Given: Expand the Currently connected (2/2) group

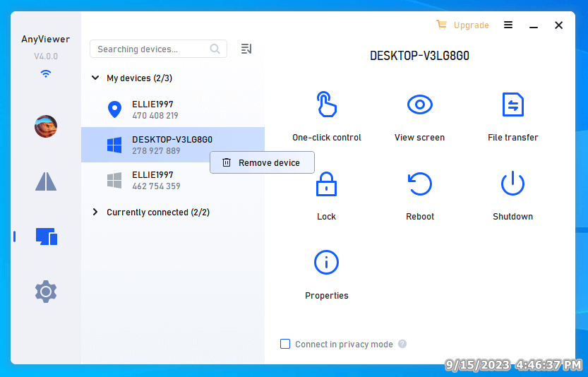Looking at the screenshot, I should (95, 212).
